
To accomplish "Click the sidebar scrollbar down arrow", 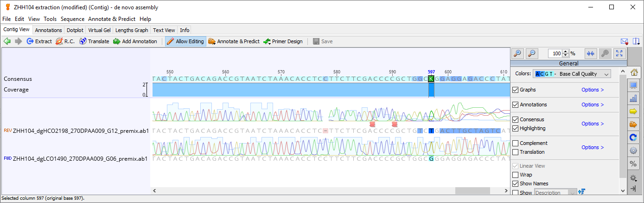I will pos(623,190).
